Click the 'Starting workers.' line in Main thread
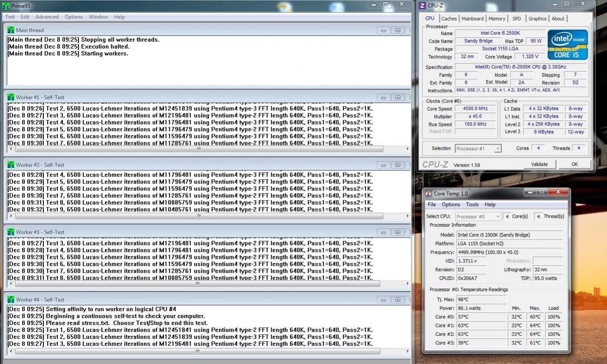607x364 pixels. (68, 54)
